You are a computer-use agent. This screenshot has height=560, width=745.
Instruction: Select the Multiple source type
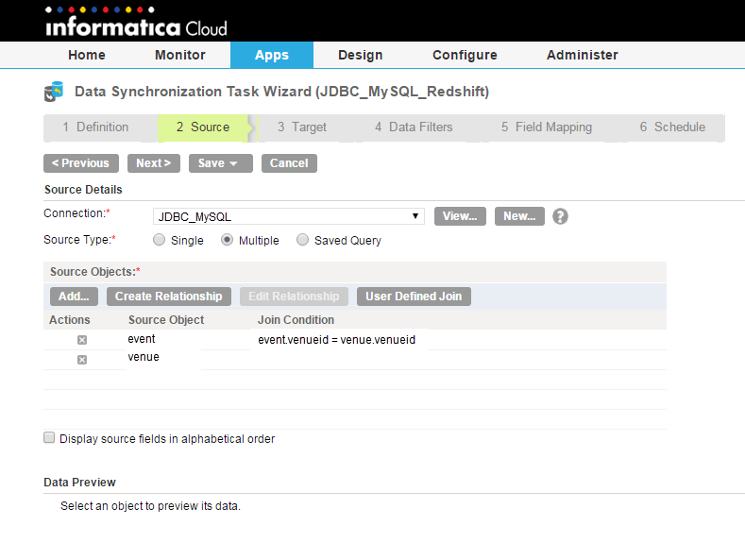[228, 240]
